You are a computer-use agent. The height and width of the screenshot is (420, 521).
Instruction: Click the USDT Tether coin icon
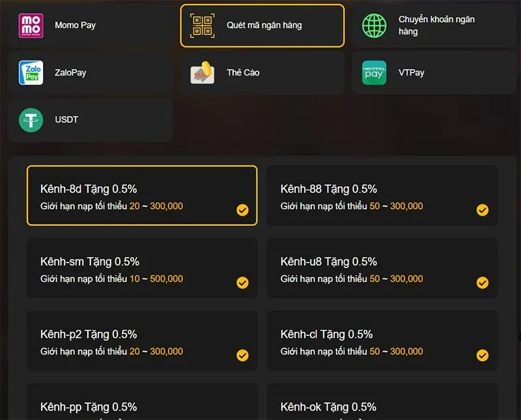tap(30, 120)
